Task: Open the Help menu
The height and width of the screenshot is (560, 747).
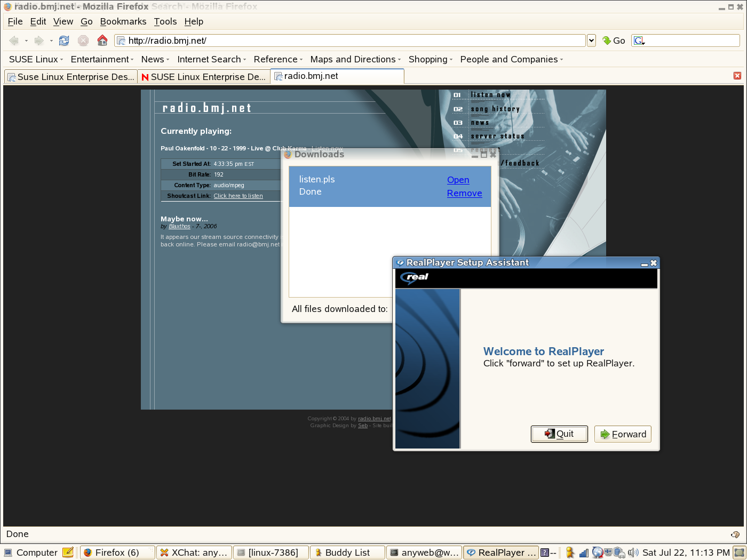Action: tap(194, 21)
